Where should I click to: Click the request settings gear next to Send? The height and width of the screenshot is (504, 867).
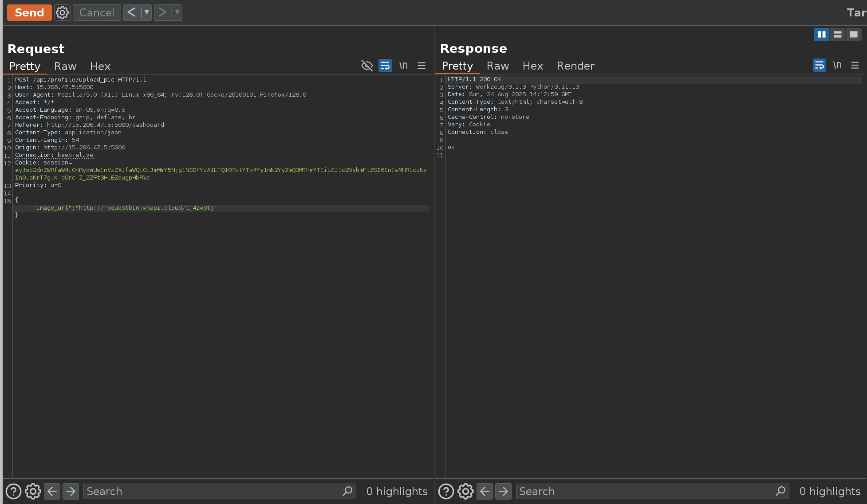62,12
